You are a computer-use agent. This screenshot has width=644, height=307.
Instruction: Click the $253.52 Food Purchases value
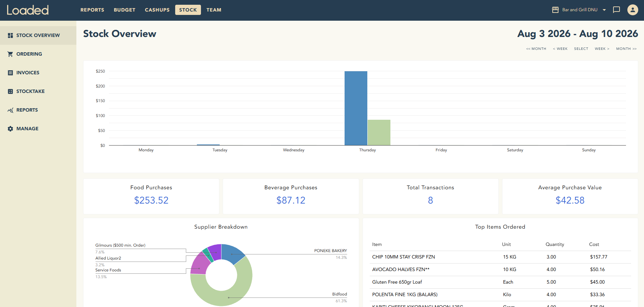pyautogui.click(x=151, y=200)
